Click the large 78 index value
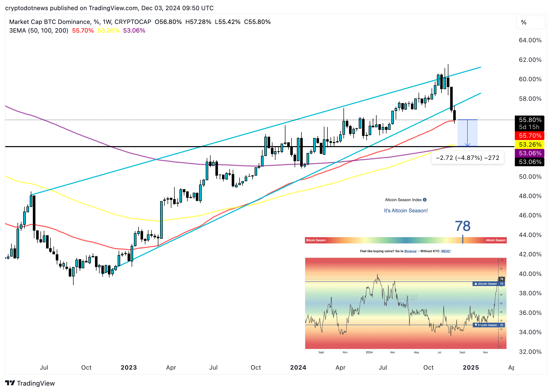 (463, 226)
